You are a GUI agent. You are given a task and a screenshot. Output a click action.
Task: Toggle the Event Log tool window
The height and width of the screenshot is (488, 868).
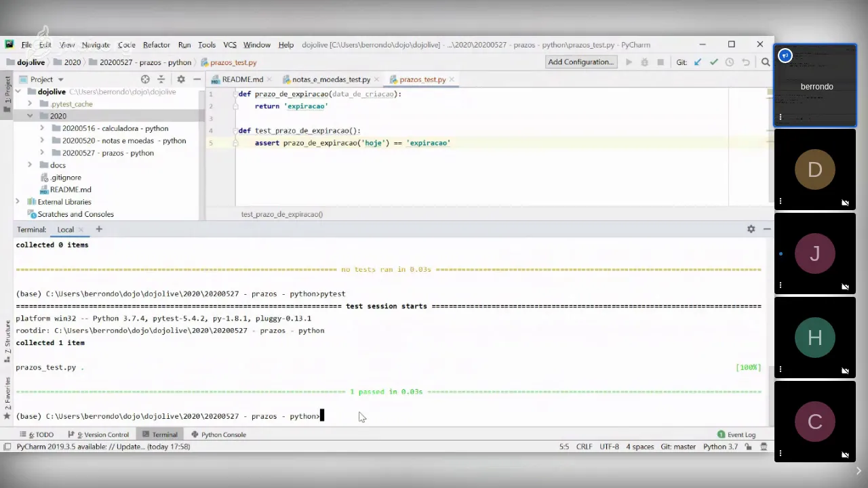[736, 434]
